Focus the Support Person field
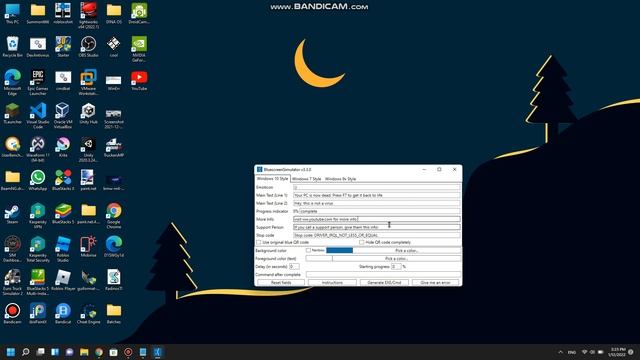 click(377, 227)
